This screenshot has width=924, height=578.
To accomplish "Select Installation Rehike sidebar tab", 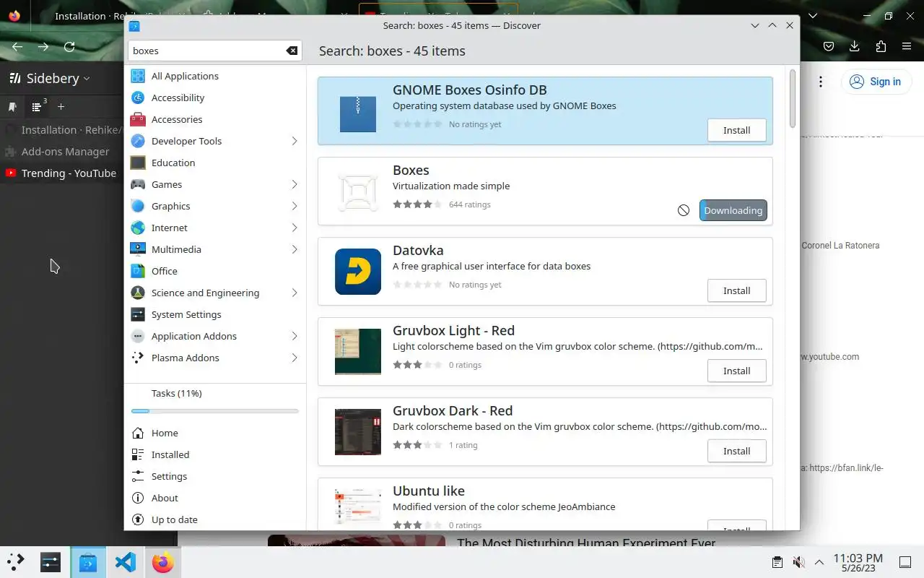I will pos(62,130).
